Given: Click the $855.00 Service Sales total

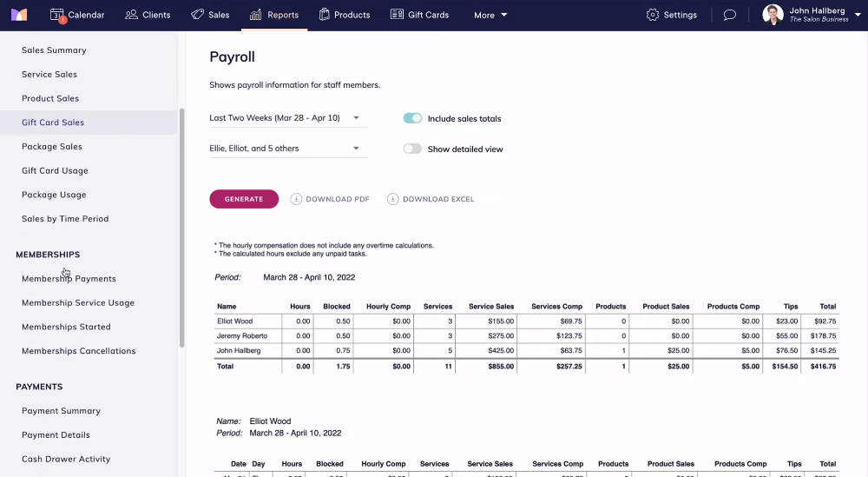Looking at the screenshot, I should tap(501, 367).
